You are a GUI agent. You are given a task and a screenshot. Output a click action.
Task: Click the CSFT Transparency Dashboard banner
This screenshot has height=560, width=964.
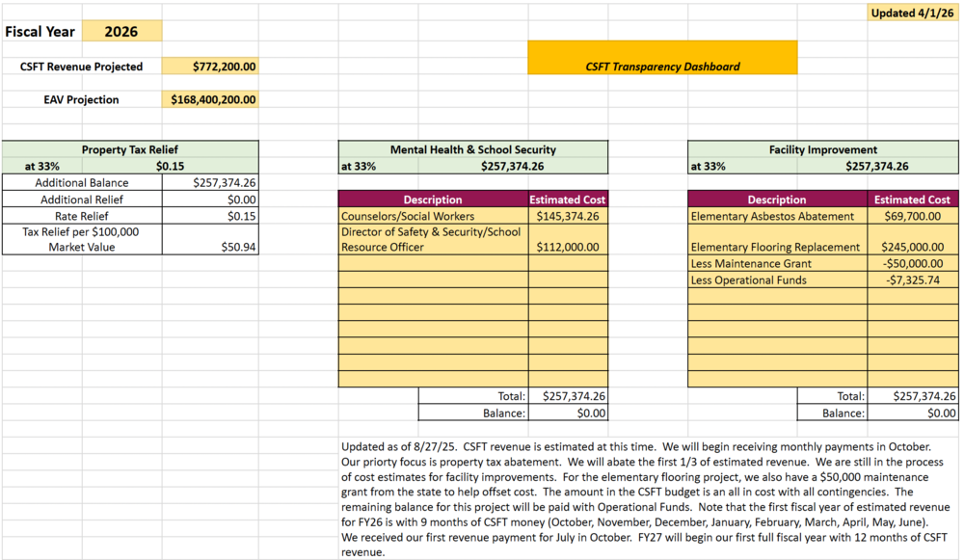pos(662,67)
